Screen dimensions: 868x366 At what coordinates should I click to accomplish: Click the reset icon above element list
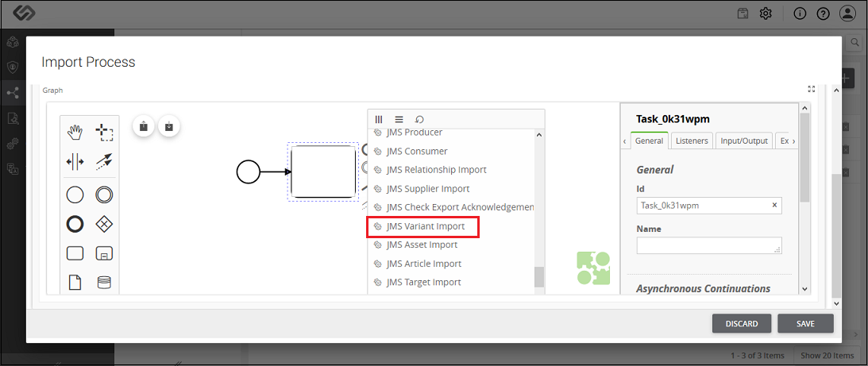click(419, 119)
